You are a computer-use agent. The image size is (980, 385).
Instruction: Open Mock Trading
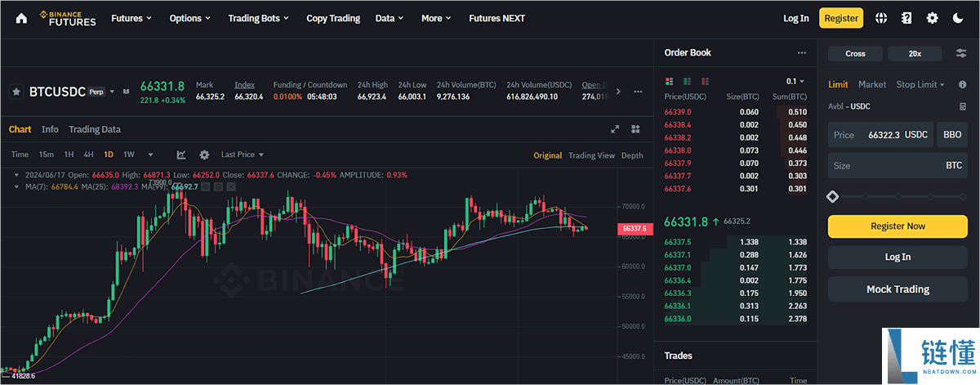pos(898,289)
